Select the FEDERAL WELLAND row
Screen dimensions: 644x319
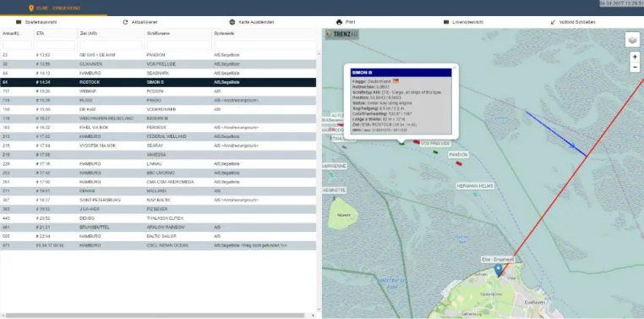coord(158,136)
